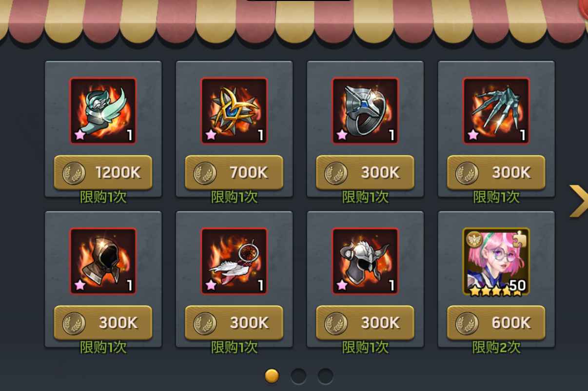
Task: Go to next shop page arrow
Action: pyautogui.click(x=578, y=201)
